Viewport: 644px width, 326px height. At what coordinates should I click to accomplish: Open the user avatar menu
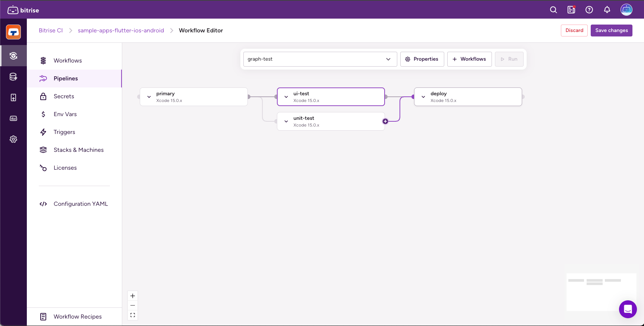point(626,10)
